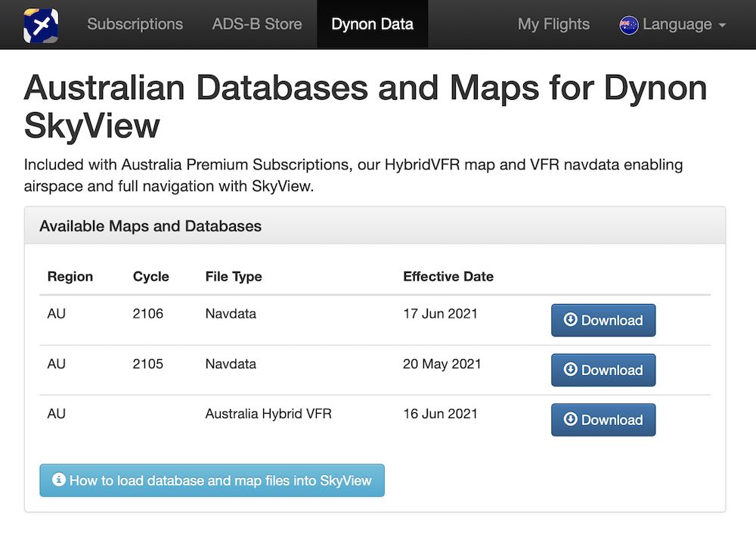This screenshot has height=537, width=756.
Task: Click the '16 Jun 2021' effective date
Action: click(x=440, y=414)
